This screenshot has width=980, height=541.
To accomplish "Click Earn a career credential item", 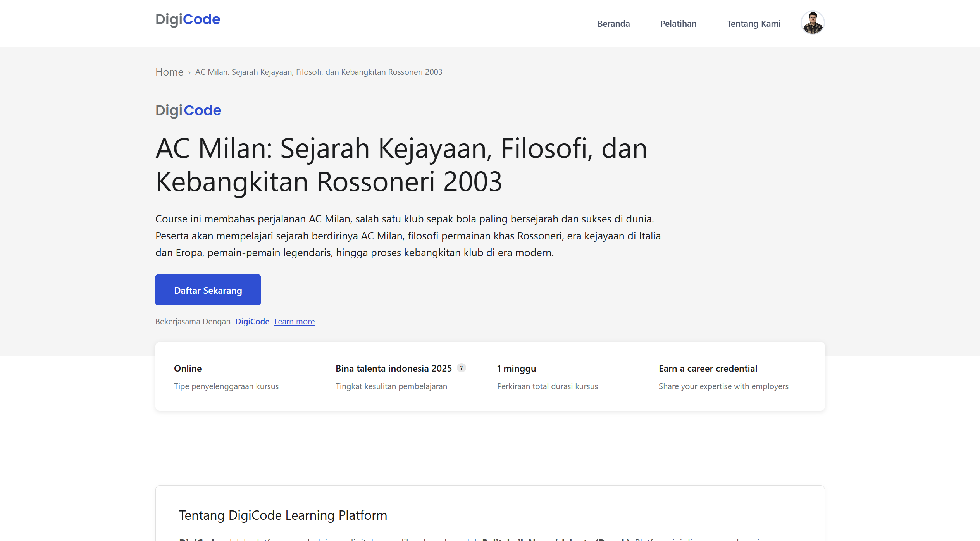I will (x=708, y=368).
